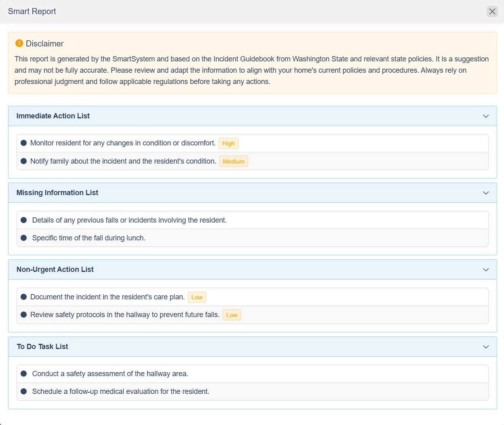The height and width of the screenshot is (425, 504).
Task: Click bullet beside previous falls details
Action: (x=23, y=220)
